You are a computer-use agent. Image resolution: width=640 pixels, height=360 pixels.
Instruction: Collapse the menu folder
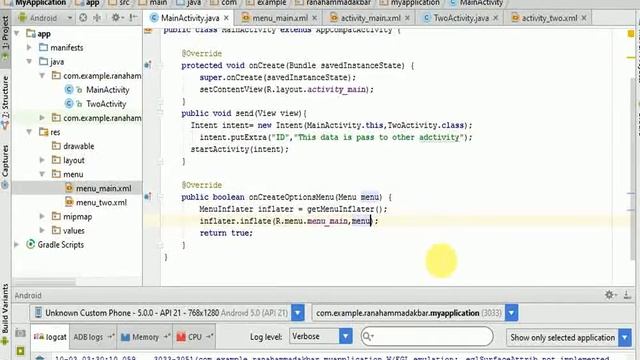pyautogui.click(x=42, y=174)
